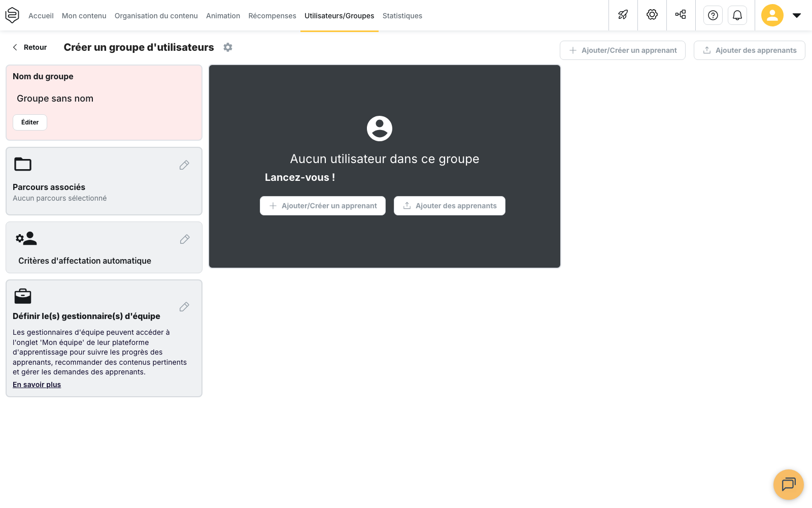
Task: Edit Parcours associés with the pencil icon
Action: pos(184,165)
